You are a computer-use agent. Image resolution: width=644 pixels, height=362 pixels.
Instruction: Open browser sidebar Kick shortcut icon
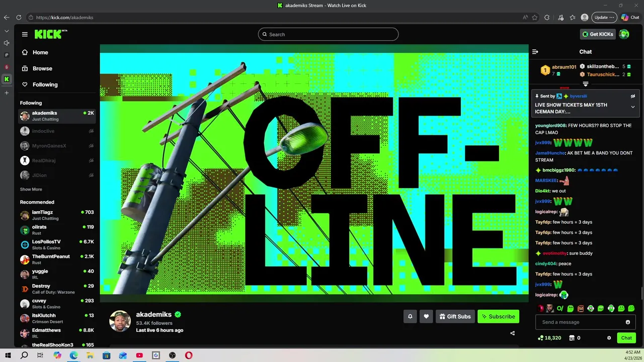point(7,79)
